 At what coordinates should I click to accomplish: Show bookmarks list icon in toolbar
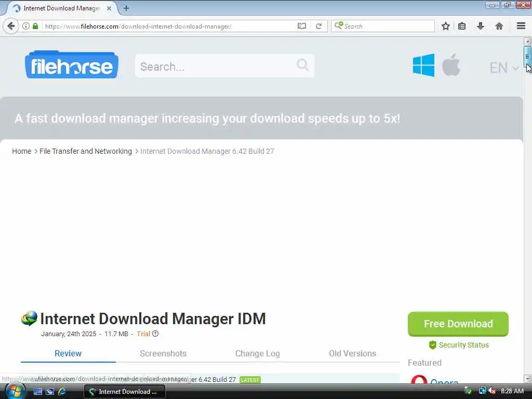click(462, 26)
